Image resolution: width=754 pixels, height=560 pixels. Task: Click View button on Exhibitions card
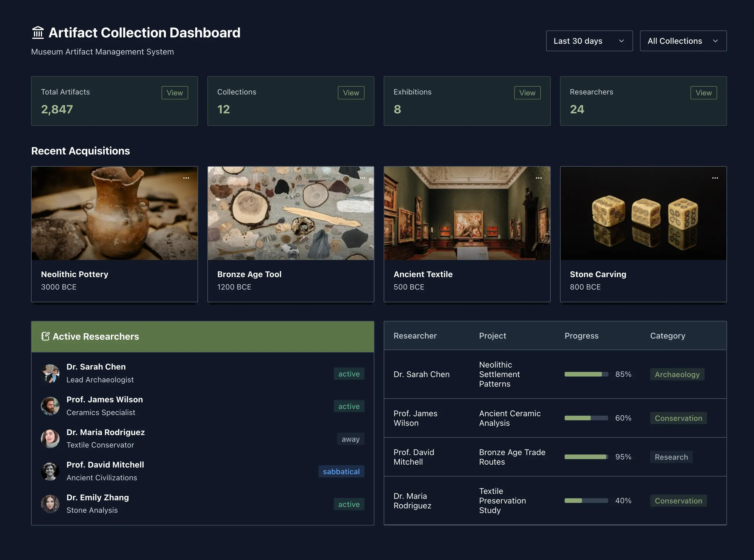click(527, 92)
